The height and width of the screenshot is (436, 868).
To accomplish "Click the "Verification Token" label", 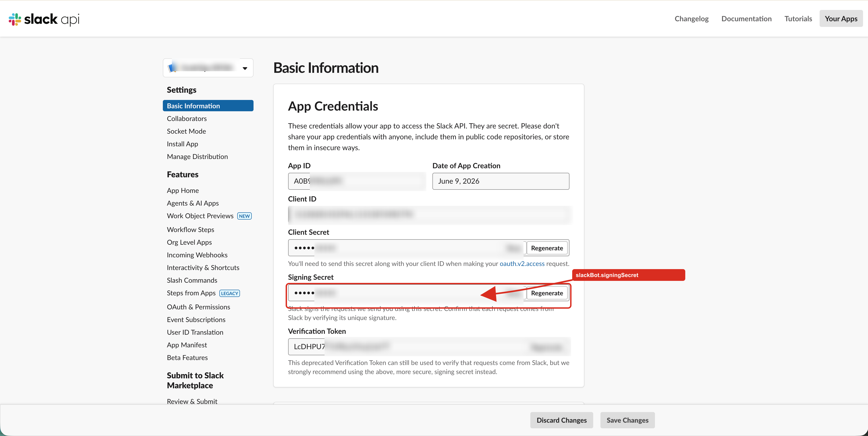I will [317, 331].
